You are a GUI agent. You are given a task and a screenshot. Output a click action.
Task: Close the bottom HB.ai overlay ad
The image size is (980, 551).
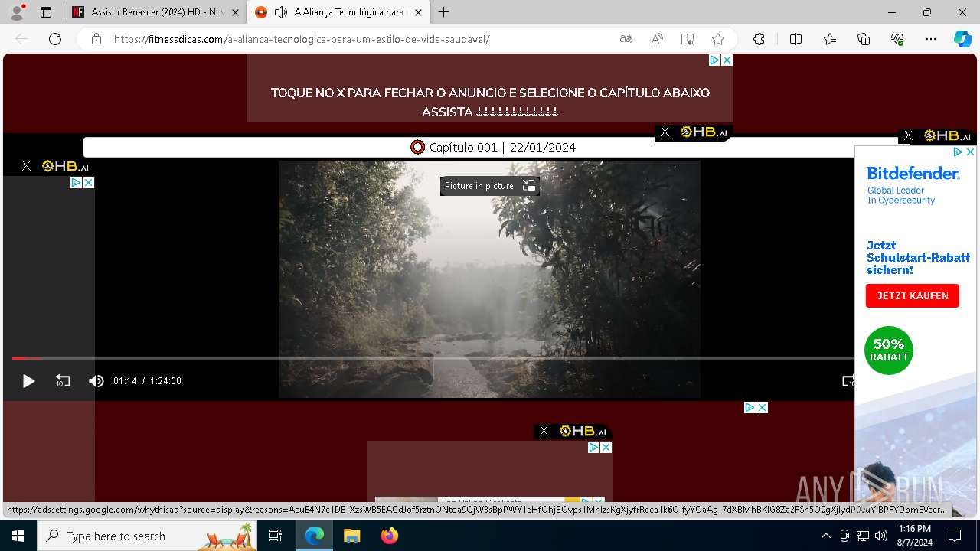(x=544, y=431)
